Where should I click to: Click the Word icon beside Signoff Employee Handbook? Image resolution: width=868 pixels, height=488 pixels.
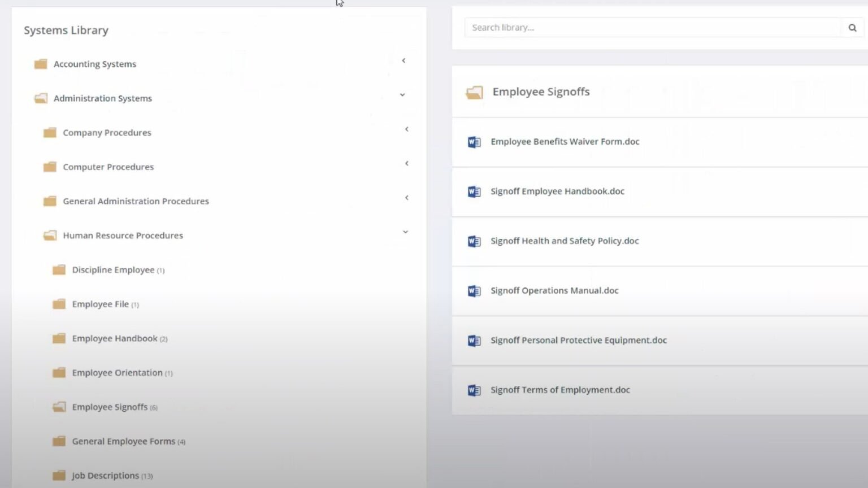click(x=474, y=191)
